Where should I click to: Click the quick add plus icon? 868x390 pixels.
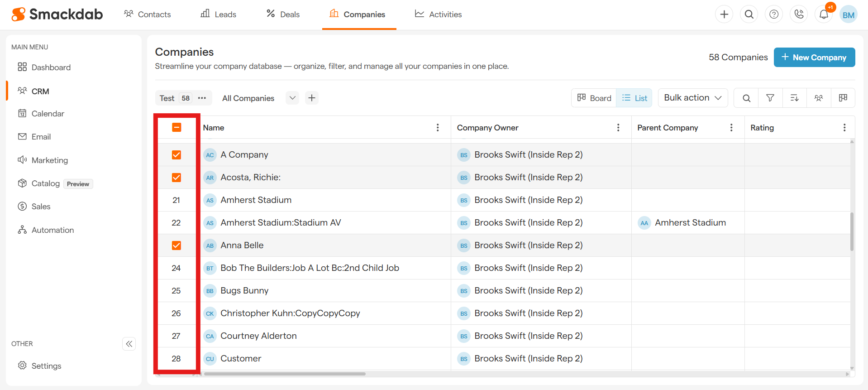pos(724,14)
